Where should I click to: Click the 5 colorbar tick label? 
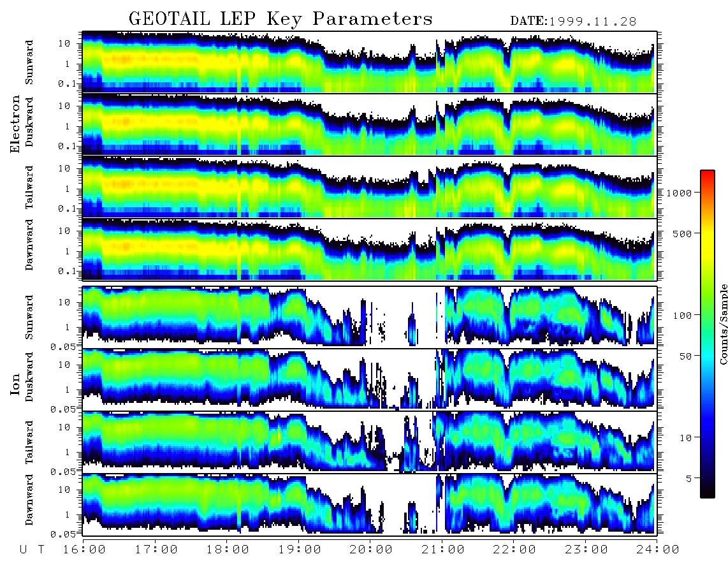tap(689, 479)
